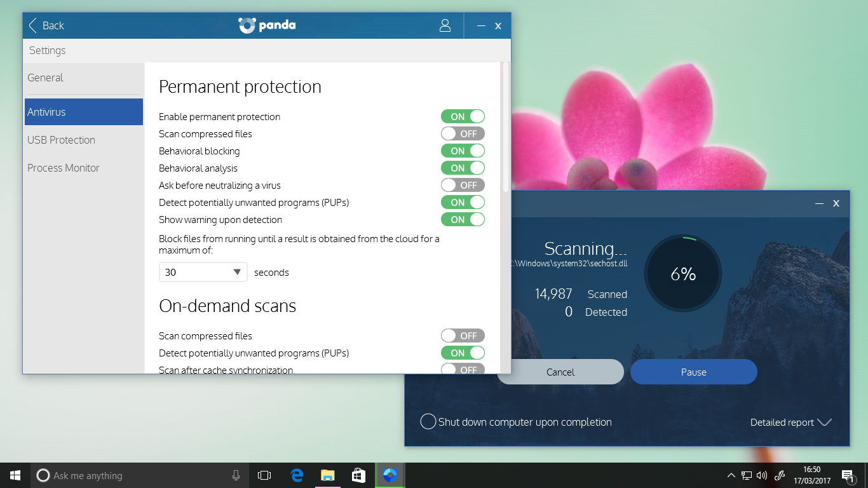Screen dimensions: 868x488
Task: Open the Windows Store taskbar icon
Action: tap(358, 475)
